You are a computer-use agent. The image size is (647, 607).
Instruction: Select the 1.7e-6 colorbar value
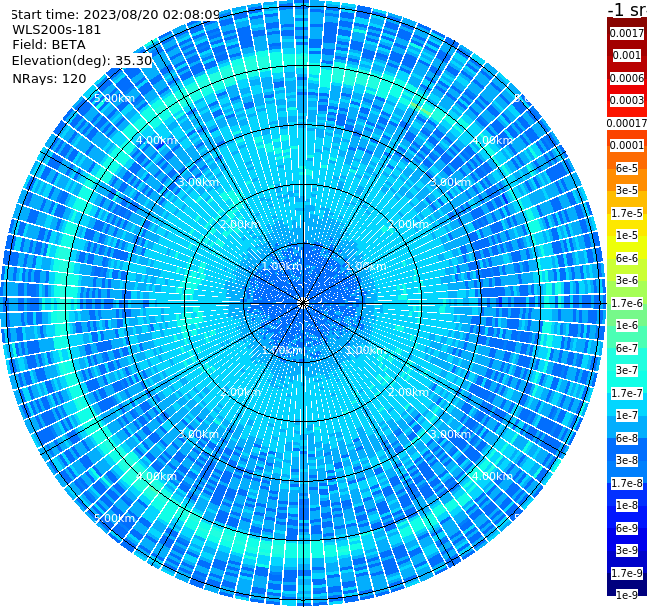pyautogui.click(x=627, y=303)
